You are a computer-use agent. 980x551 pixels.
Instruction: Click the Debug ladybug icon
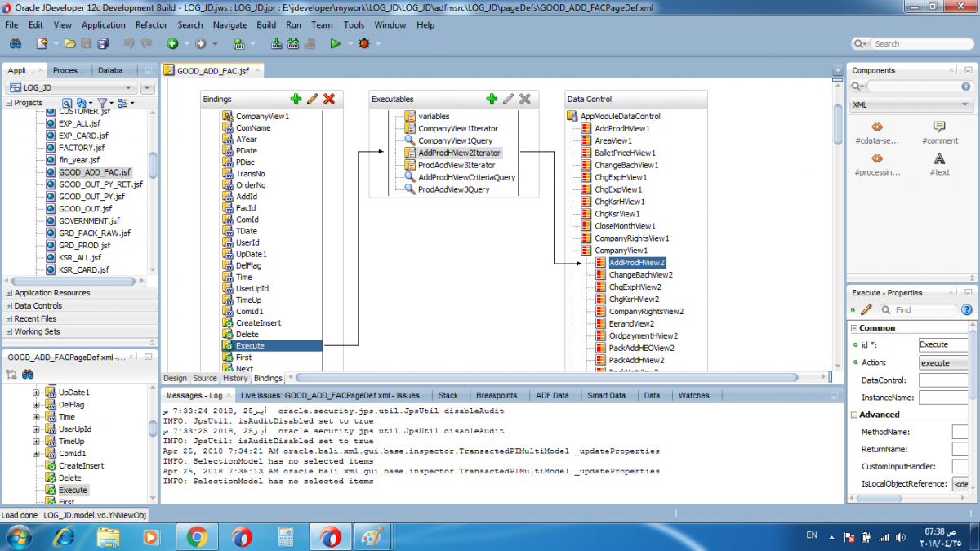tap(363, 43)
